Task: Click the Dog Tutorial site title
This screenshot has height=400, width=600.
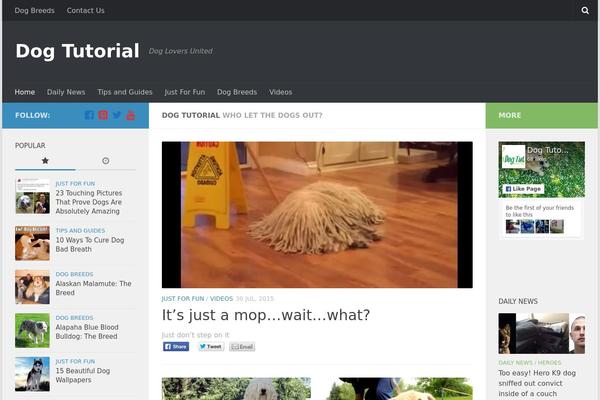Action: click(77, 51)
